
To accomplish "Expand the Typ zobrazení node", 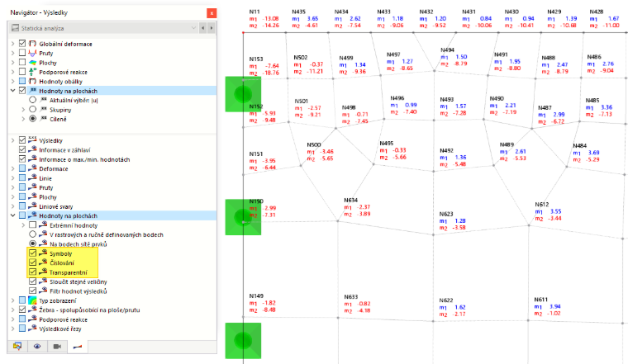I will point(13,300).
